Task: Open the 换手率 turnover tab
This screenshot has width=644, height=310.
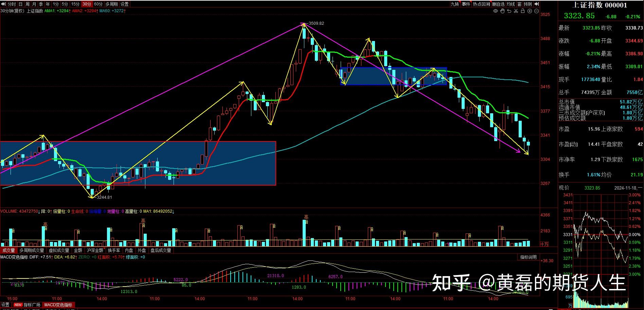Action: tap(114, 250)
